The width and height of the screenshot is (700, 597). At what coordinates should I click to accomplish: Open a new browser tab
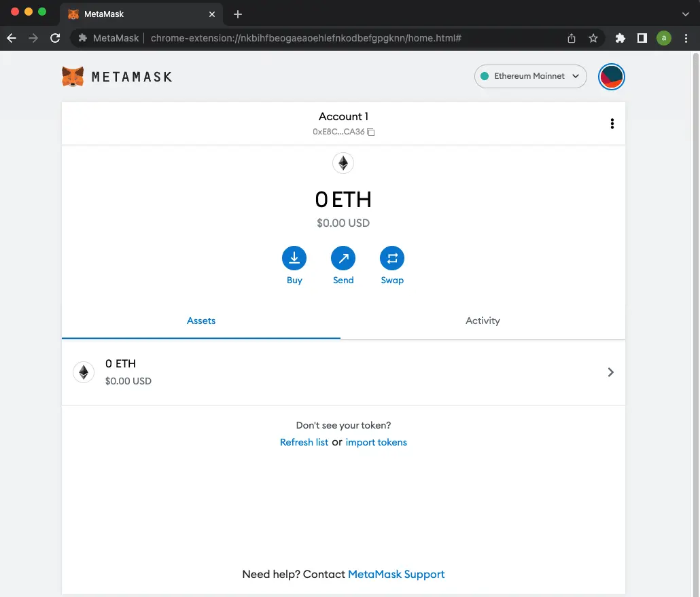(238, 14)
